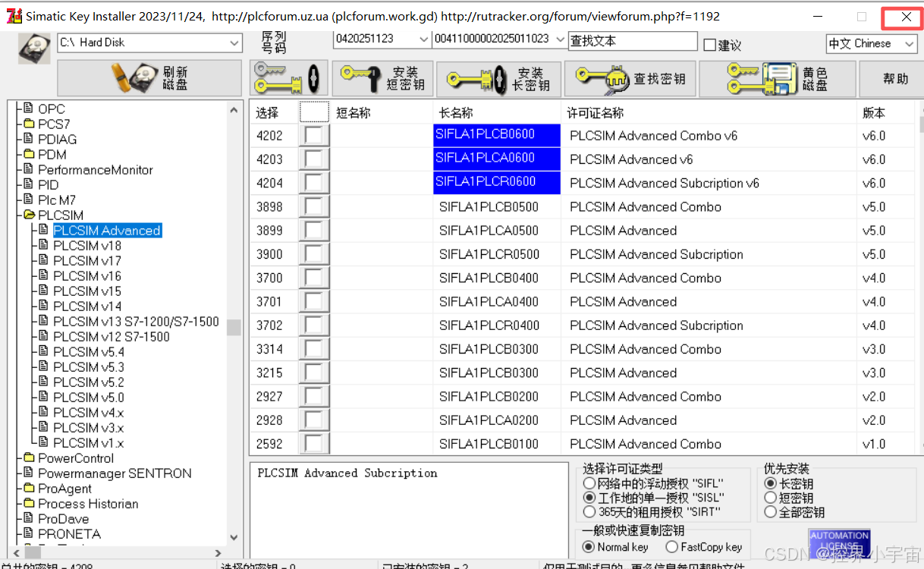This screenshot has height=569, width=924.
Task: Select PLCSIM v13 S7-1200/S7-1500 item
Action: coord(136,322)
